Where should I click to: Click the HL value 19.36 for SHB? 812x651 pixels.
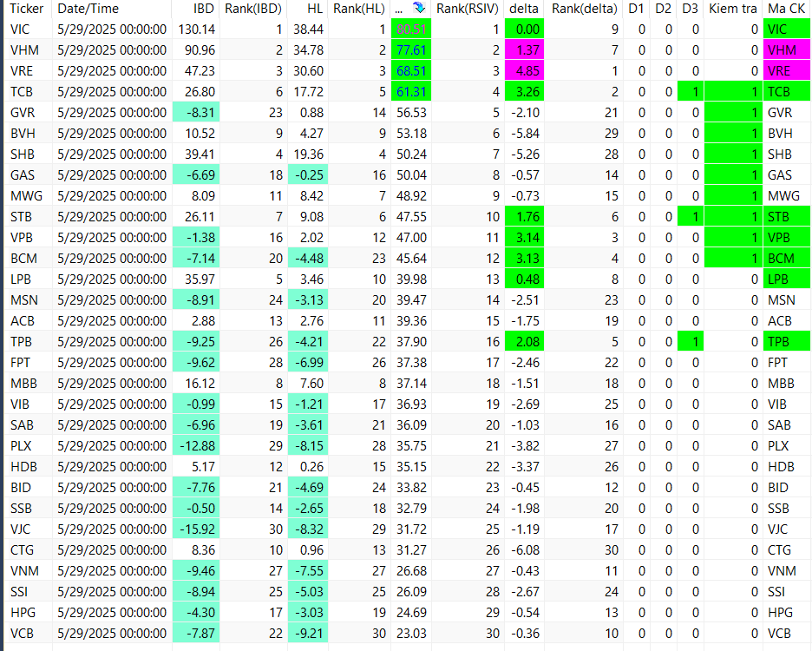pos(308,155)
